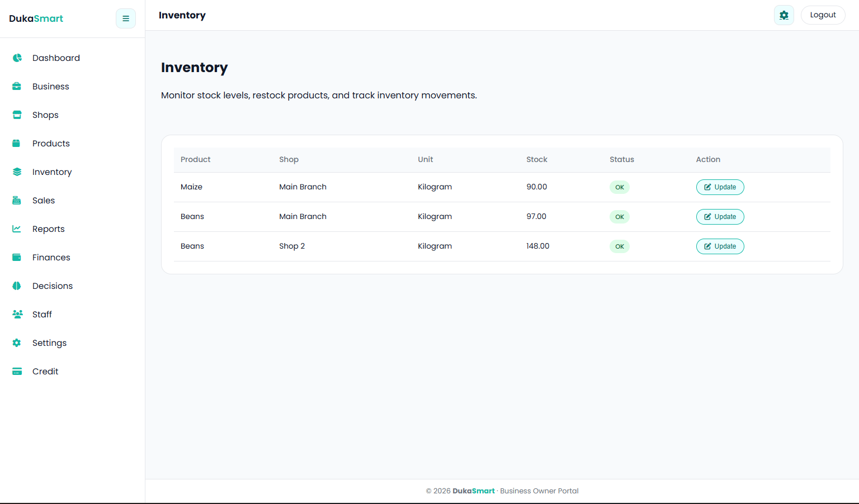Viewport: 859px width, 504px height.
Task: Collapse sidebar with hamburger toggle button
Action: [x=126, y=18]
